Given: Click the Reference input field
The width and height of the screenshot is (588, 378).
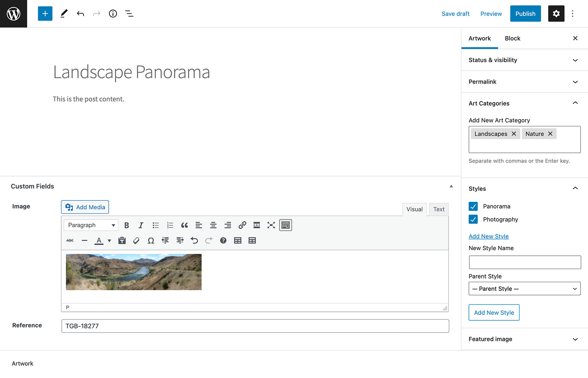Looking at the screenshot, I should [255, 326].
